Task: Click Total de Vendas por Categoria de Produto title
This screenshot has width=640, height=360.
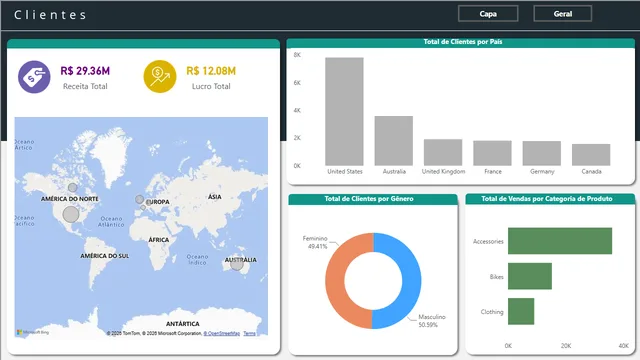Action: 547,199
